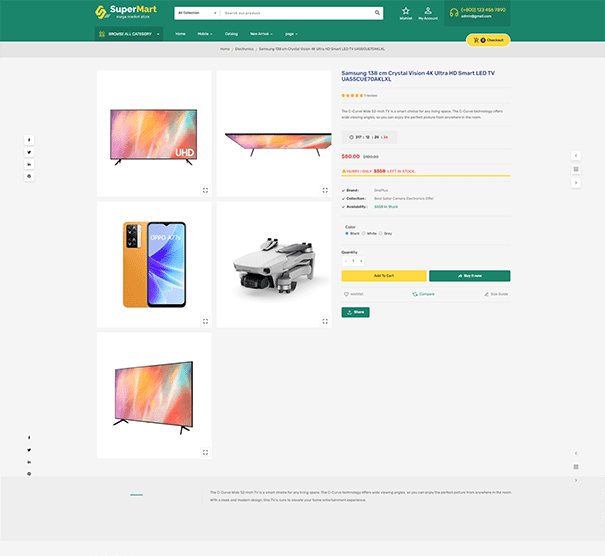Expand the angled TV image fullscreen
This screenshot has height=556, width=605.
click(x=205, y=452)
